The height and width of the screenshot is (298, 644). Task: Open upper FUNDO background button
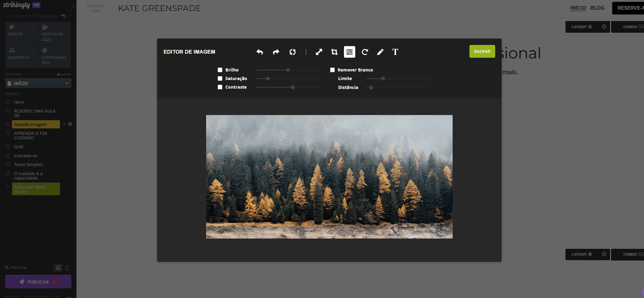click(627, 26)
